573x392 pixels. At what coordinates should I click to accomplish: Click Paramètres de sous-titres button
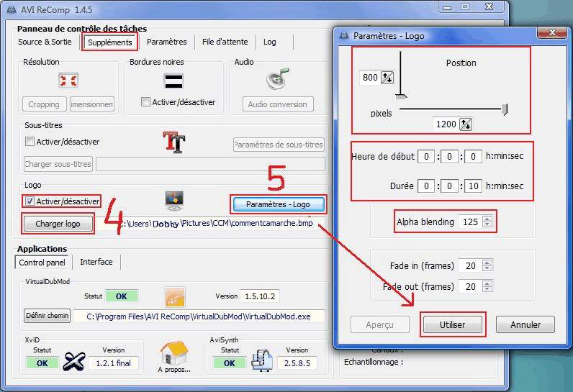pos(279,145)
